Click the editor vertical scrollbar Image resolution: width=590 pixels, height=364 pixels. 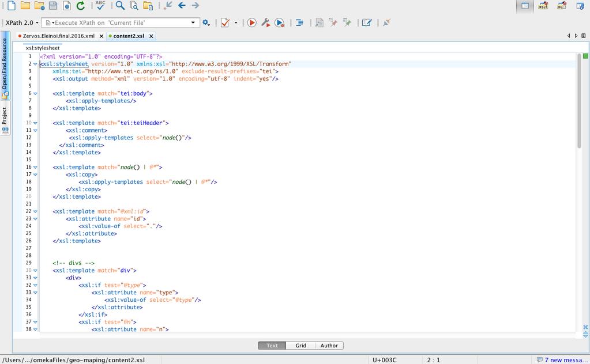(x=580, y=101)
